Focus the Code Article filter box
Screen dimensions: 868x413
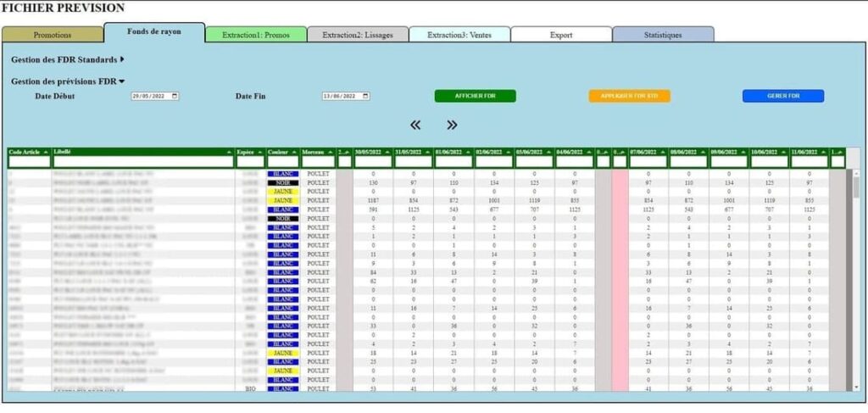coord(30,162)
